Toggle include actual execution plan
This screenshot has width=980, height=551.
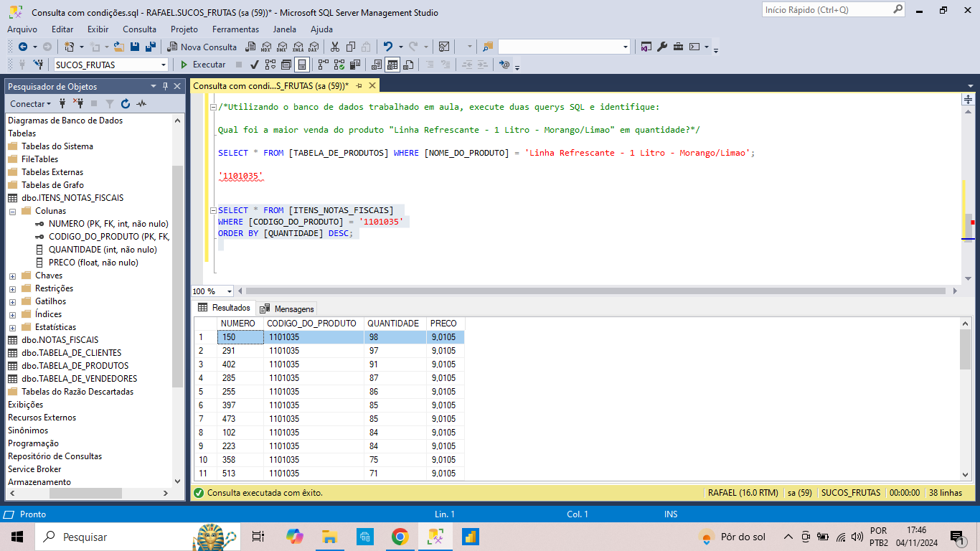323,65
